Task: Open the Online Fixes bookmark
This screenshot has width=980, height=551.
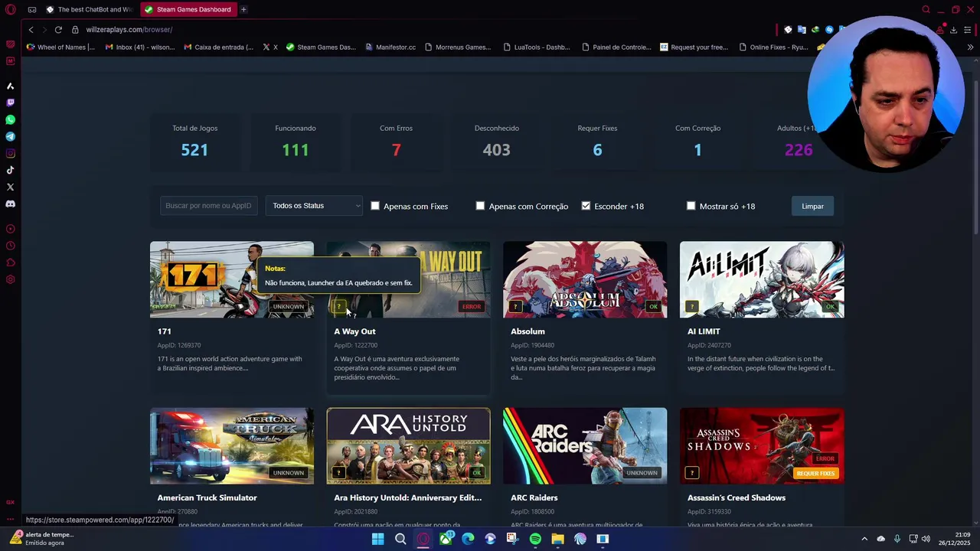Action: coord(773,47)
